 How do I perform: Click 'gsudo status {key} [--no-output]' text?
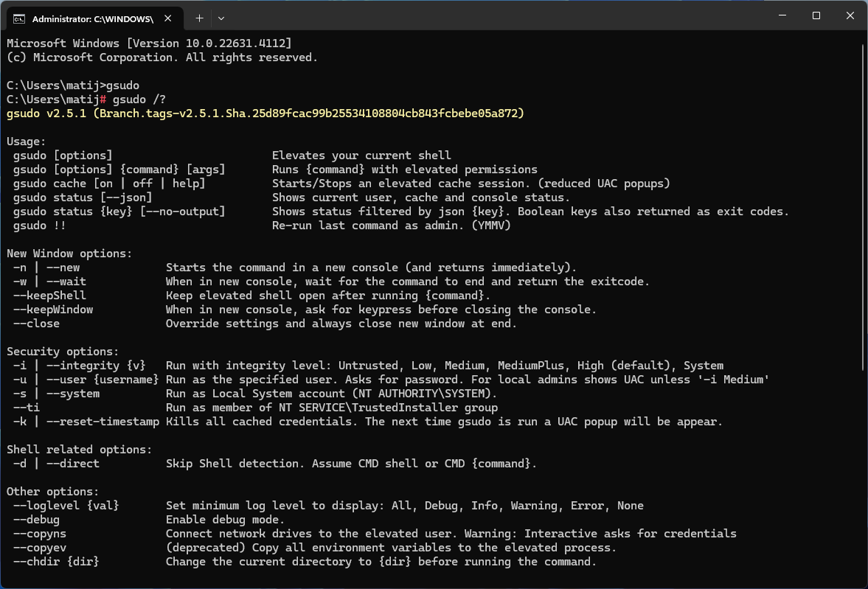pyautogui.click(x=119, y=212)
